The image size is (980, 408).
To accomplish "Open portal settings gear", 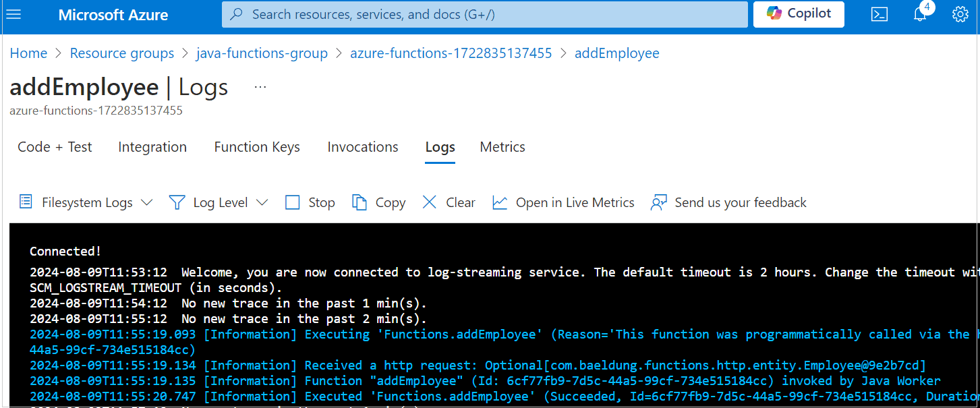I will [960, 14].
